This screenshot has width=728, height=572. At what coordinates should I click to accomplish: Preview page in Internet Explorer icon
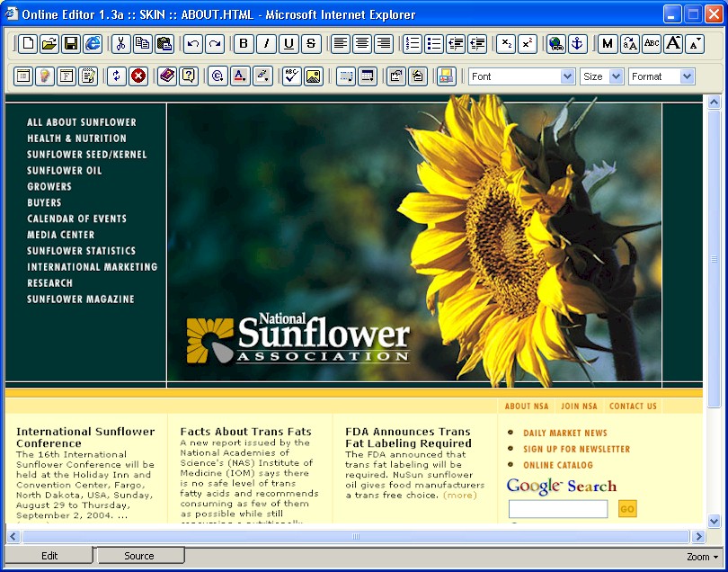tap(93, 44)
